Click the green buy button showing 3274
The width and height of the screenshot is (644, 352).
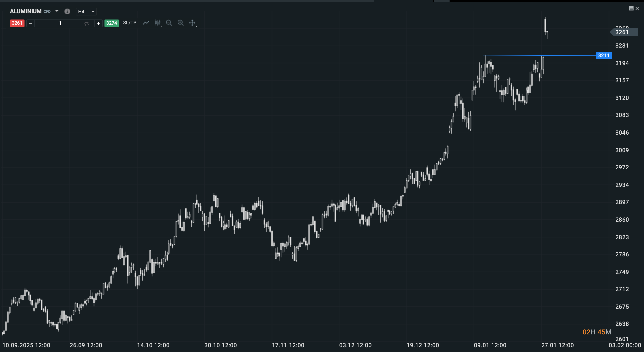(x=112, y=23)
